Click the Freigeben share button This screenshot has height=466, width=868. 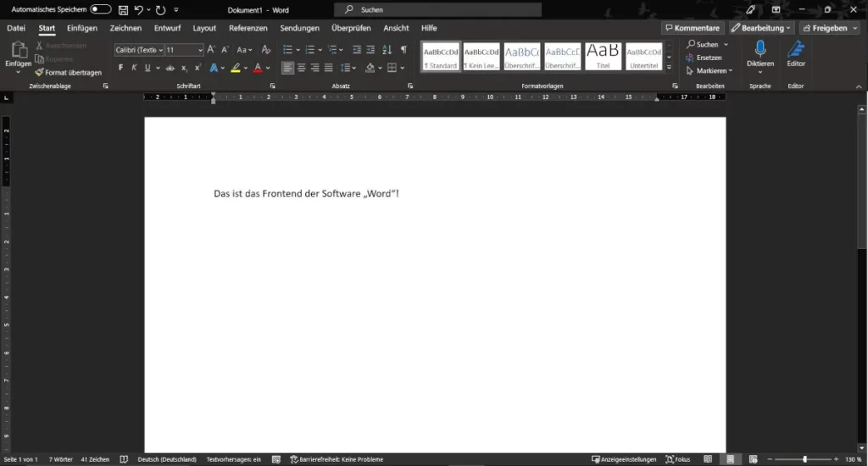coord(829,28)
